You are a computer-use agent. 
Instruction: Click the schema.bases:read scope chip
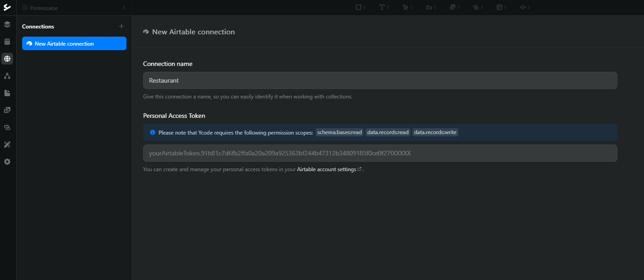[x=340, y=132]
